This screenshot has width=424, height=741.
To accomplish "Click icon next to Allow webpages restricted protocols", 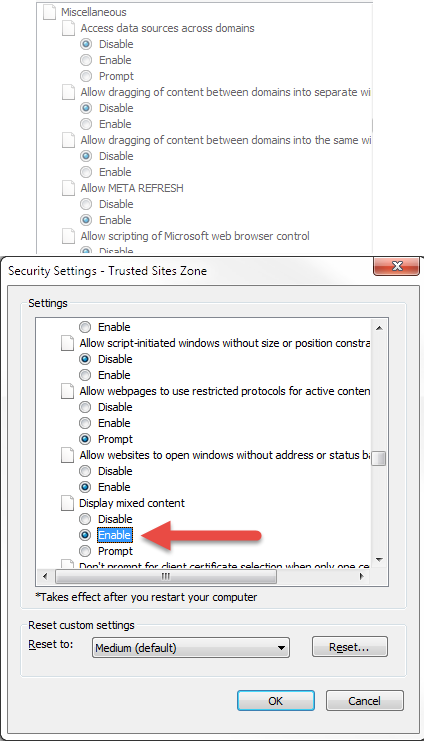I will (x=68, y=391).
